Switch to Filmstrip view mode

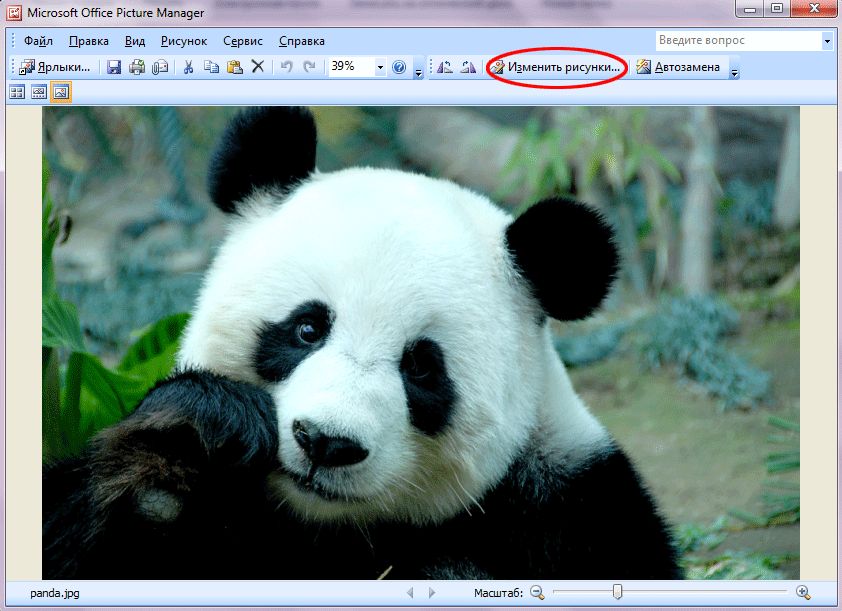click(x=39, y=92)
